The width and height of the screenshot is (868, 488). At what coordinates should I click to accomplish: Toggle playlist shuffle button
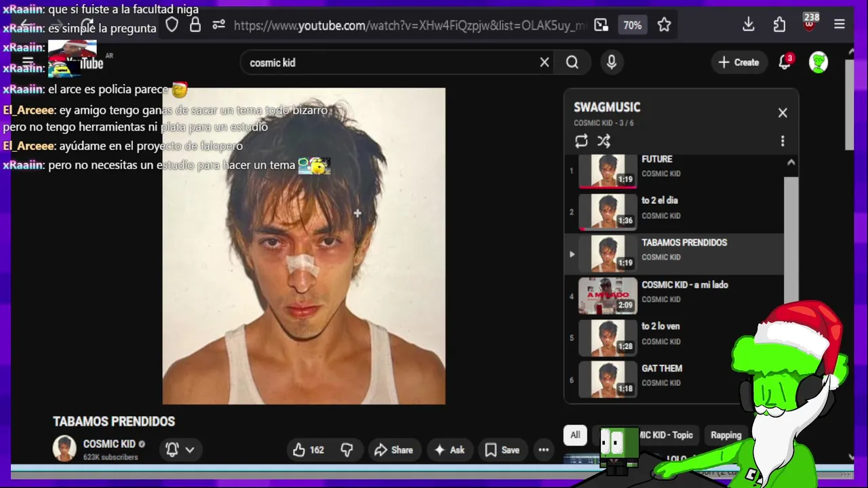604,141
